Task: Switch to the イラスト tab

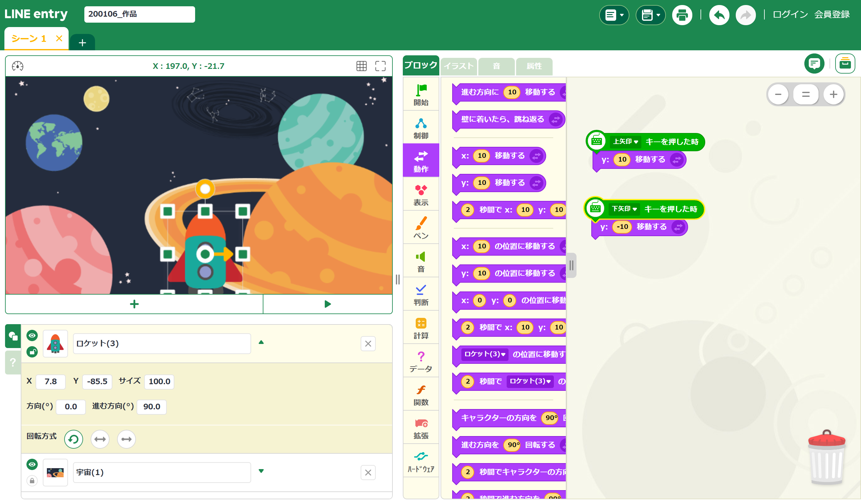Action: pos(459,66)
